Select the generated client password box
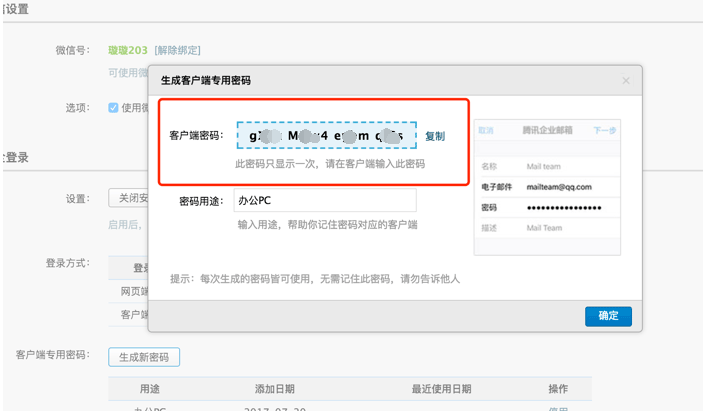 pos(326,136)
